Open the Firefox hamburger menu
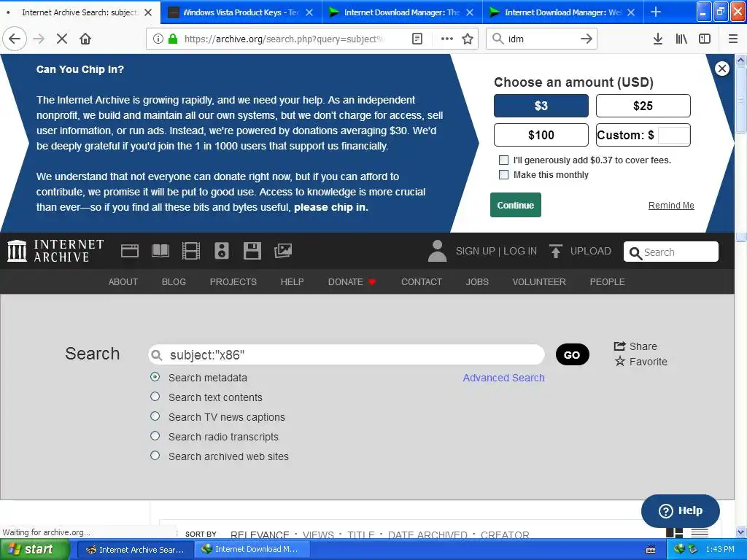747x560 pixels. pyautogui.click(x=733, y=39)
